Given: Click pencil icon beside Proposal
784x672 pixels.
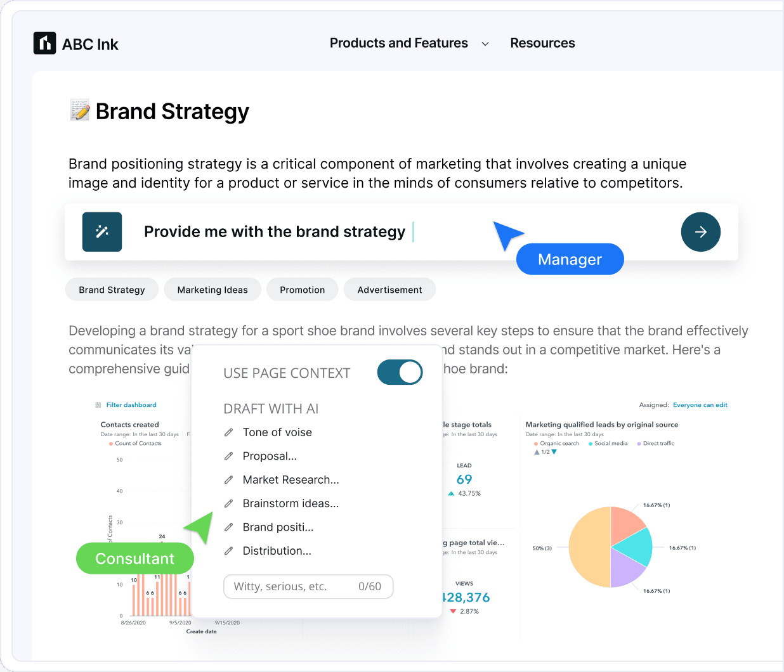Looking at the screenshot, I should 229,456.
